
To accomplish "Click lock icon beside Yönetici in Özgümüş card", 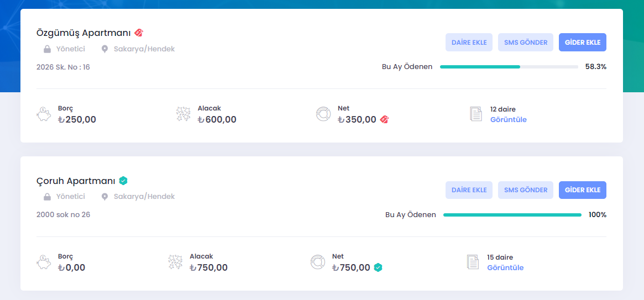I will (x=47, y=49).
